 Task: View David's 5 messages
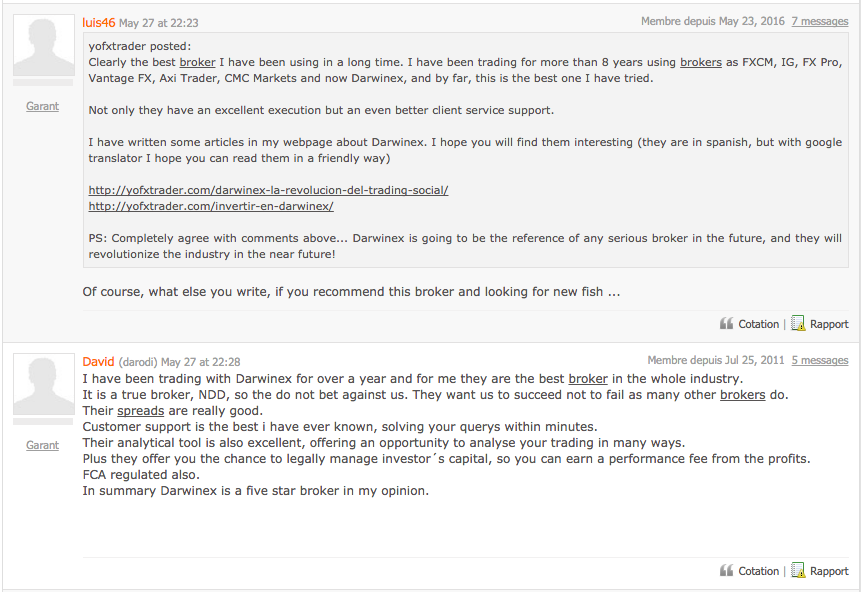coord(819,360)
